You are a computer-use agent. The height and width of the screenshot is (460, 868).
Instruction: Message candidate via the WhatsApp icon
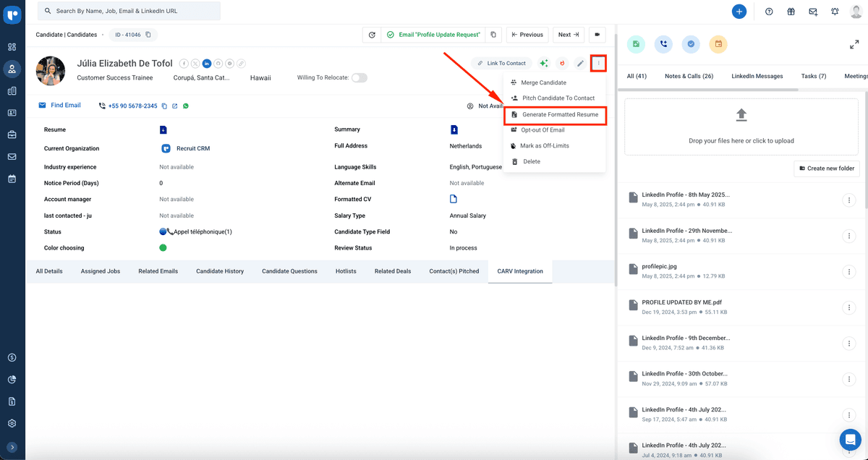tap(187, 105)
